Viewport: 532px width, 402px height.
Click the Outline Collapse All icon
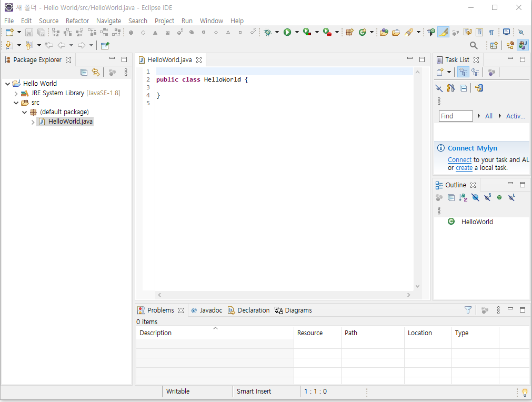(451, 197)
